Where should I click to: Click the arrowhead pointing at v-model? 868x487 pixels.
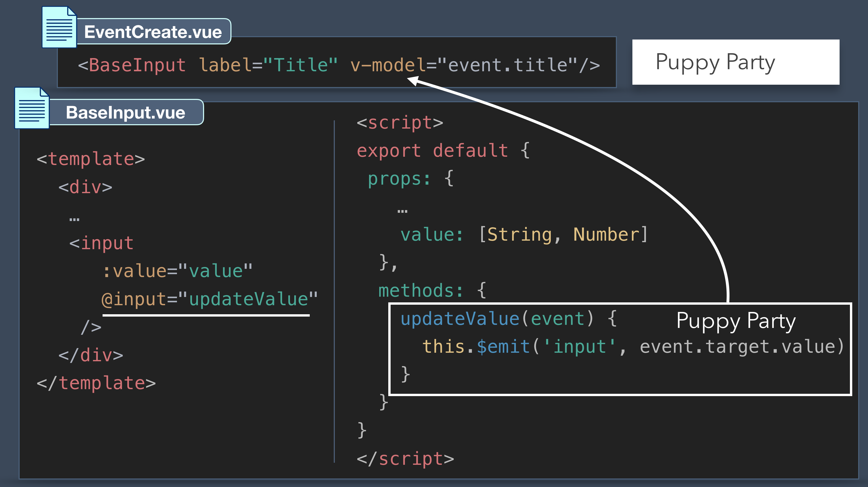click(x=414, y=81)
